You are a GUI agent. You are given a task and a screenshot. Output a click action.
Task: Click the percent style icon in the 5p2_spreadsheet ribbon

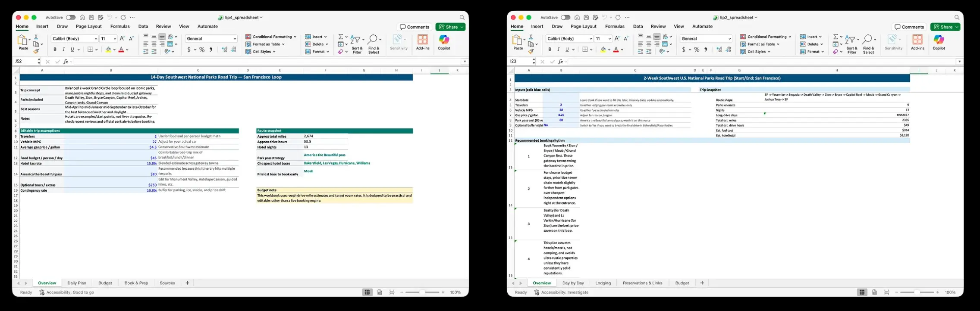point(697,50)
